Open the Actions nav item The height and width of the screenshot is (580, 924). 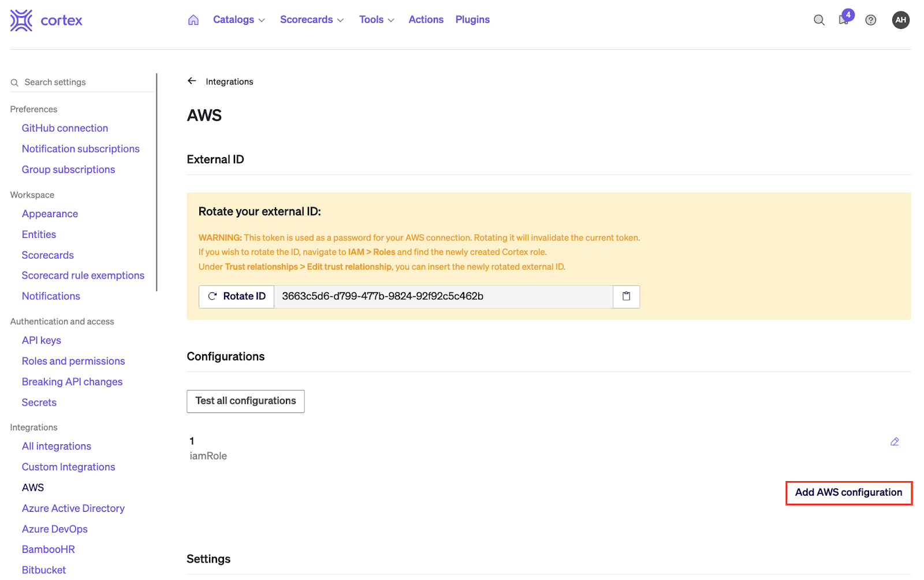pyautogui.click(x=426, y=20)
